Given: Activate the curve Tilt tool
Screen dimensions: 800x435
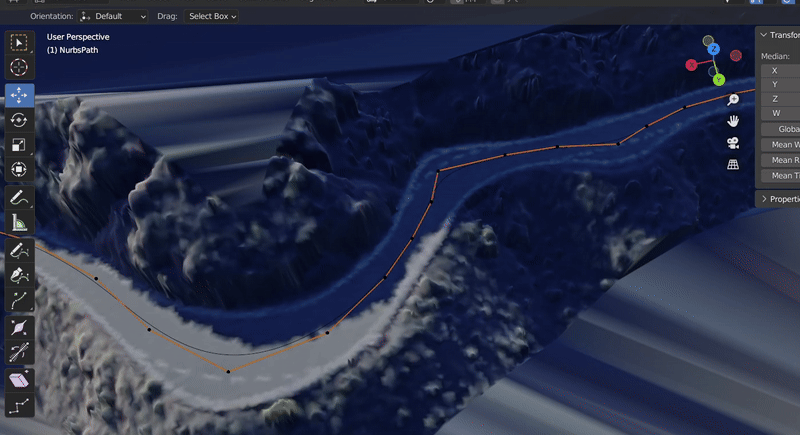Looking at the screenshot, I should [x=19, y=352].
